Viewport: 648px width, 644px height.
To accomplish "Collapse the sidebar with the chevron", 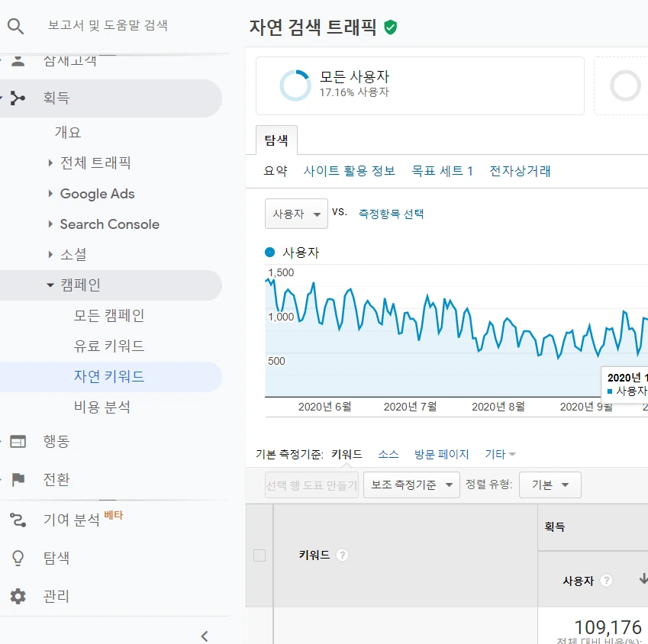I will click(x=205, y=636).
